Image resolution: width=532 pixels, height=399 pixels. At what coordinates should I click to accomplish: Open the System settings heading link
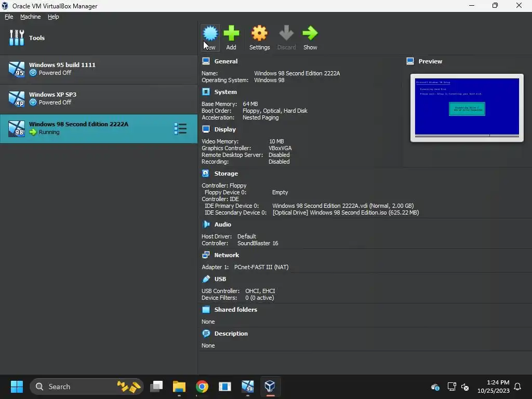[x=225, y=92]
